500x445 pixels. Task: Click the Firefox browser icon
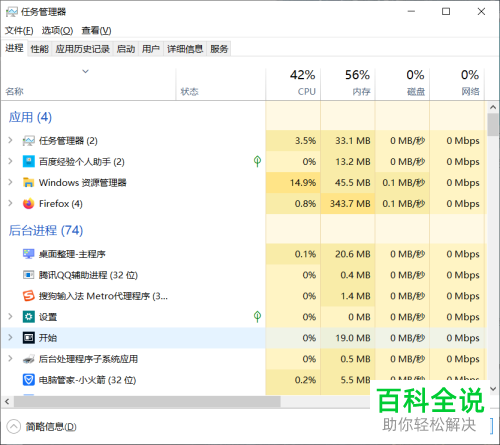28,204
